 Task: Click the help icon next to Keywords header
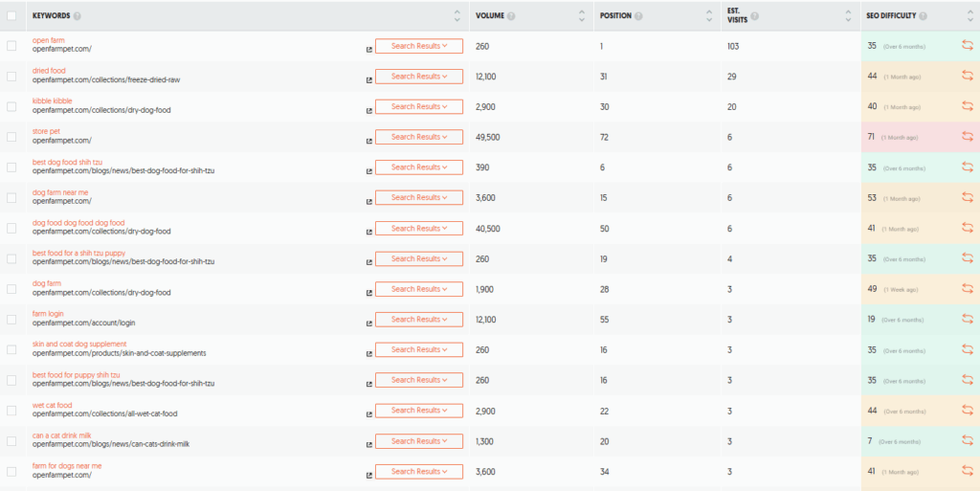pos(77,16)
